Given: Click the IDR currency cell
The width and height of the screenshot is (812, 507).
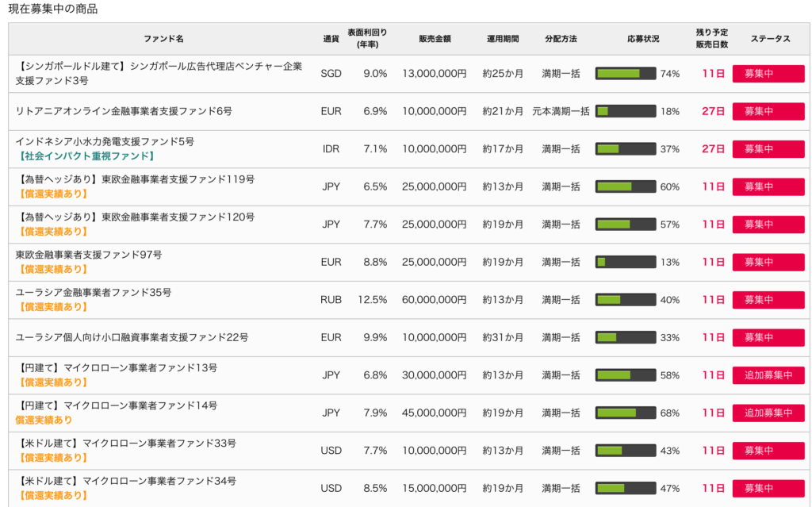Looking at the screenshot, I should coord(331,149).
